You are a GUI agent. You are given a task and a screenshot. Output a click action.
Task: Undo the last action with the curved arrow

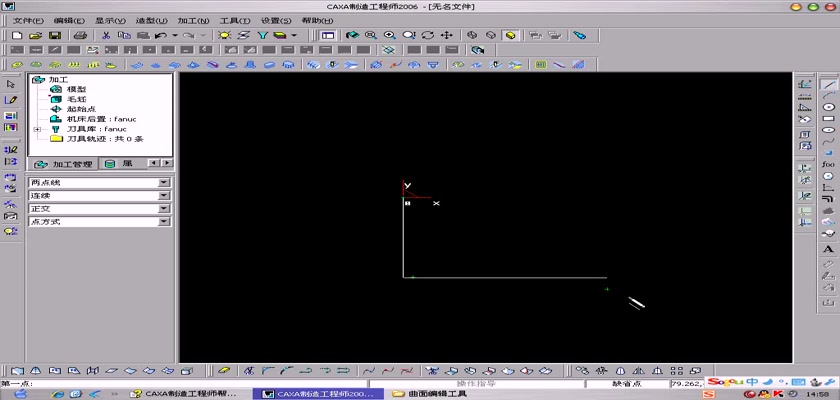pos(161,35)
